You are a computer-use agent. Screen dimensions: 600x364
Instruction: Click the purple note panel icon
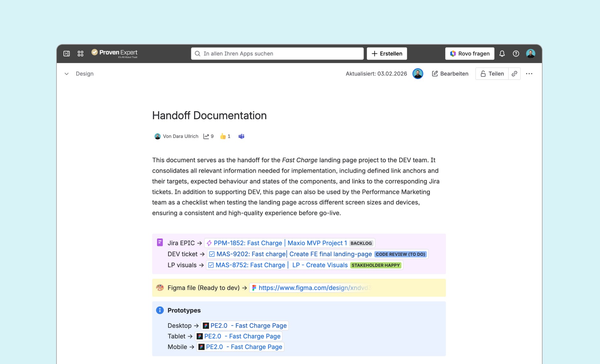click(160, 243)
